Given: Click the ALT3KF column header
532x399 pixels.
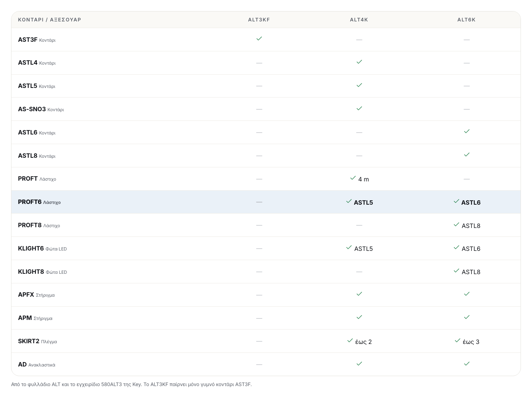Looking at the screenshot, I should click(259, 20).
